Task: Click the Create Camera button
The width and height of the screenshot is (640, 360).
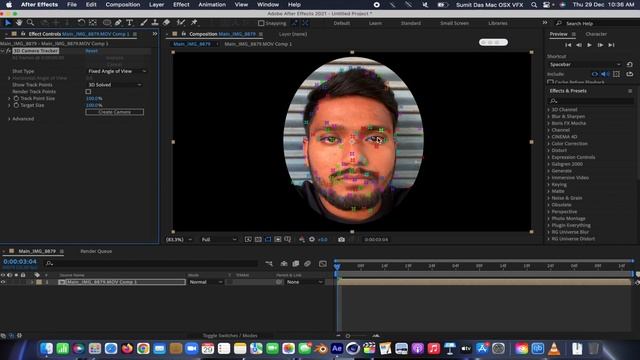Action: [115, 112]
